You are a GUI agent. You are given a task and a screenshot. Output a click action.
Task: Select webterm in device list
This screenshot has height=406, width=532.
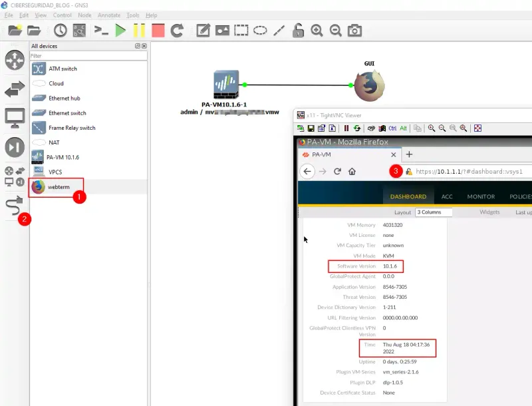[88, 187]
